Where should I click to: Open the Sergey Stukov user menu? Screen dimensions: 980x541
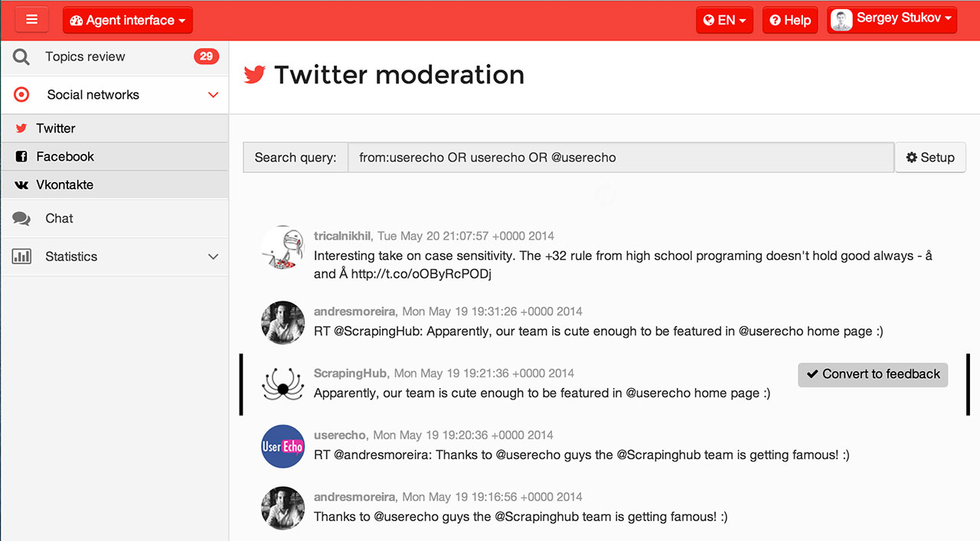892,20
